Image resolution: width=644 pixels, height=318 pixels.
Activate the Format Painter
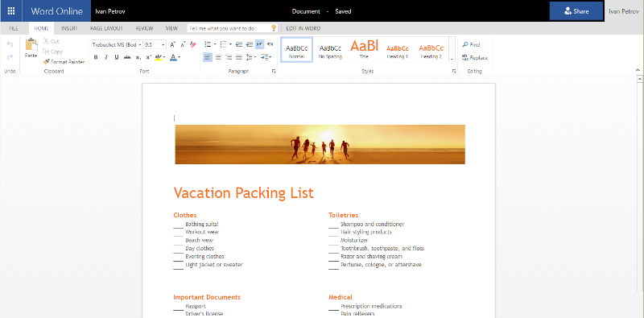[64, 62]
